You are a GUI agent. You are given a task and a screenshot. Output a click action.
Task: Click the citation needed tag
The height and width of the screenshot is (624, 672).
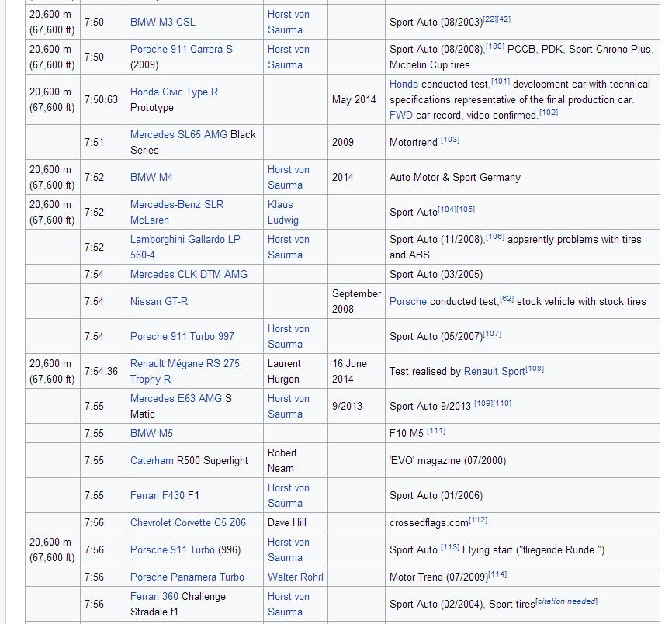pos(566,601)
